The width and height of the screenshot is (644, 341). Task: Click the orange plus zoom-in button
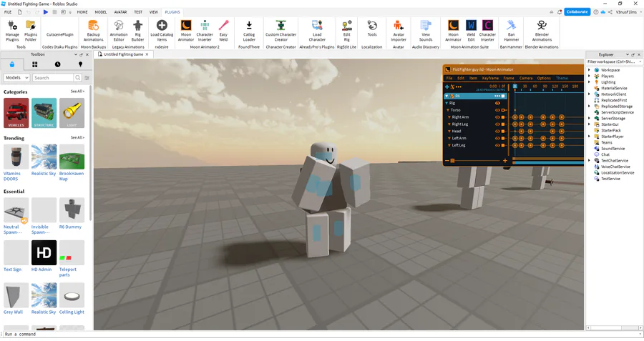504,160
